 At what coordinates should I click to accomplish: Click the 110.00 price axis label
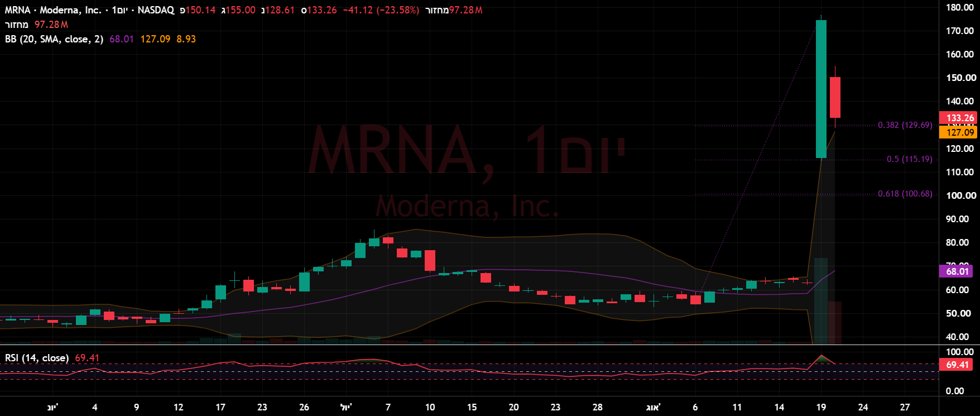[960, 172]
